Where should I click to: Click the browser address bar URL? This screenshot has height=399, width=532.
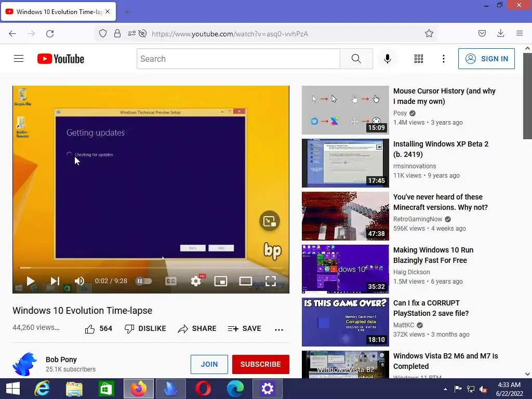pyautogui.click(x=230, y=34)
